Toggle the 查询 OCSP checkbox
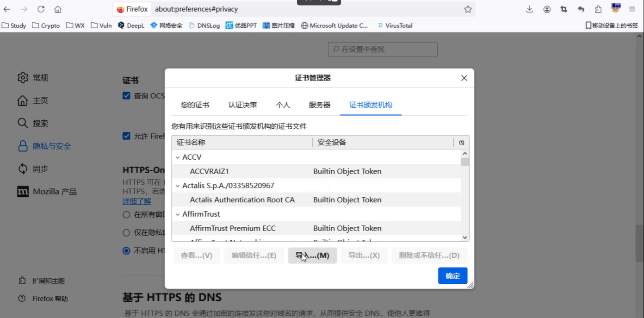 (126, 95)
